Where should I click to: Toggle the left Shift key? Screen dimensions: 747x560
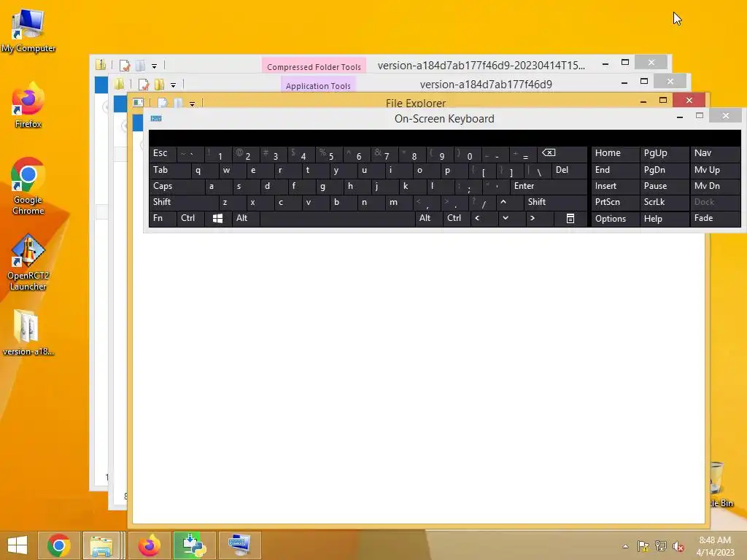click(184, 203)
